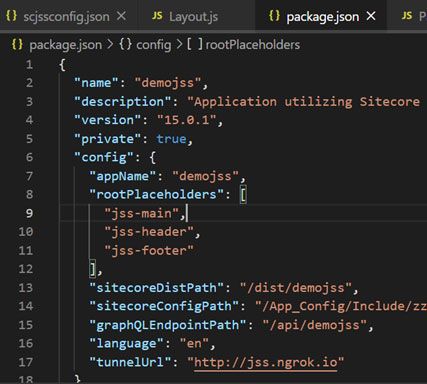Click the "sitecoreConfigPath" key
Viewport: 427px width, 384px height.
(x=164, y=306)
